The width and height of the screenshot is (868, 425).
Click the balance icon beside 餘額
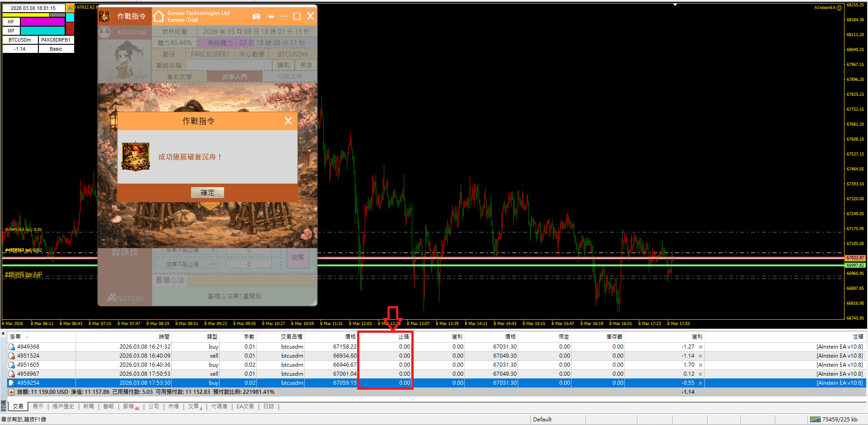(x=12, y=392)
